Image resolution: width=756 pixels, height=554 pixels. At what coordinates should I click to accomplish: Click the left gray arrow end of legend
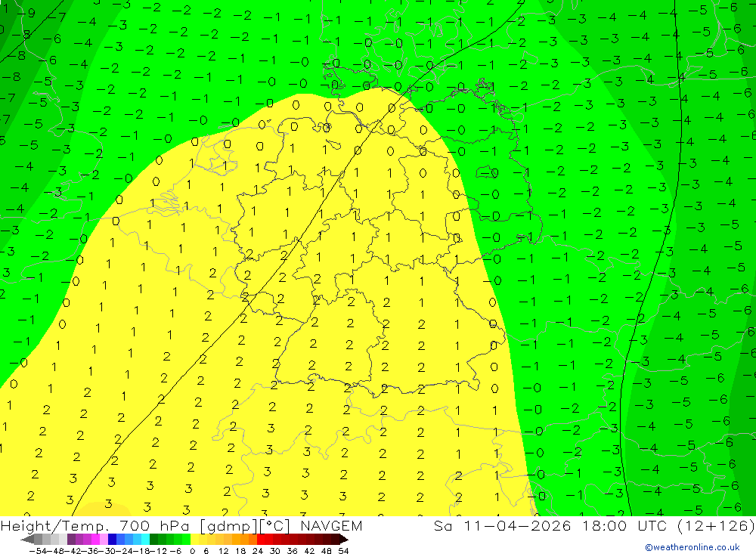pos(27,540)
